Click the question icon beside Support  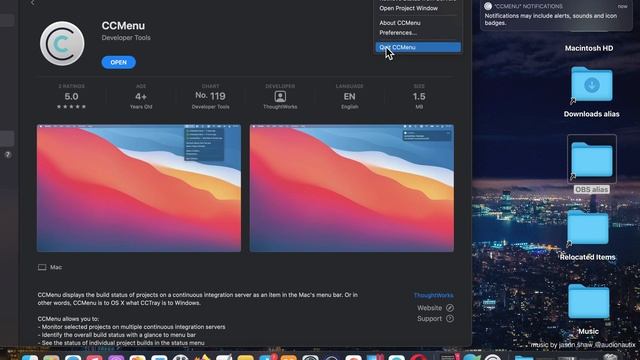click(450, 318)
